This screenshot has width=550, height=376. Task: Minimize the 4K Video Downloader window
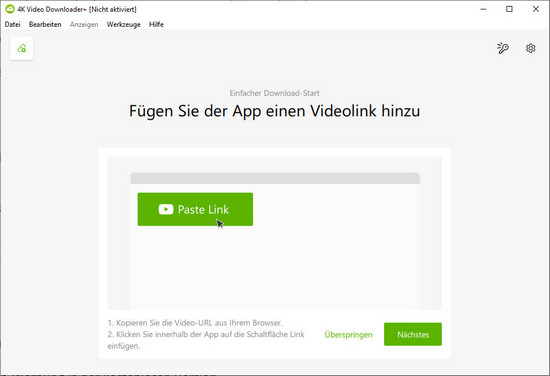(x=483, y=9)
